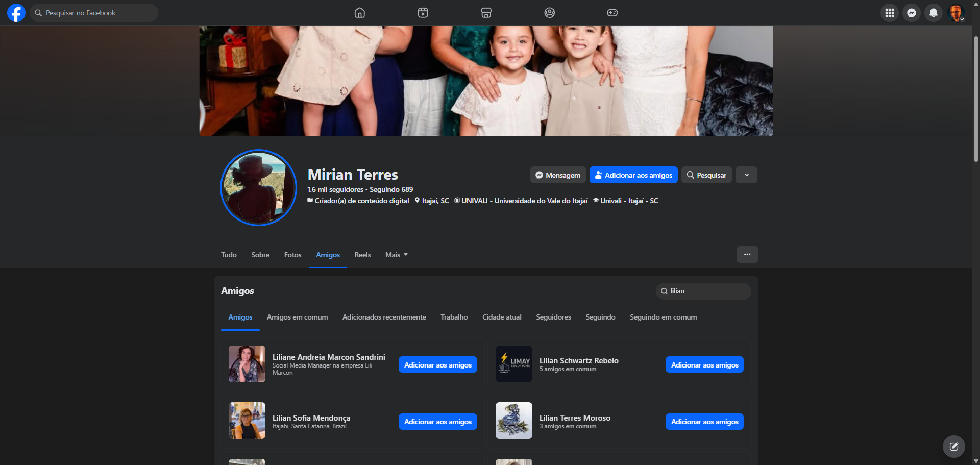Image resolution: width=980 pixels, height=465 pixels.
Task: Click the scrollbar down arrow
Action: click(x=976, y=461)
